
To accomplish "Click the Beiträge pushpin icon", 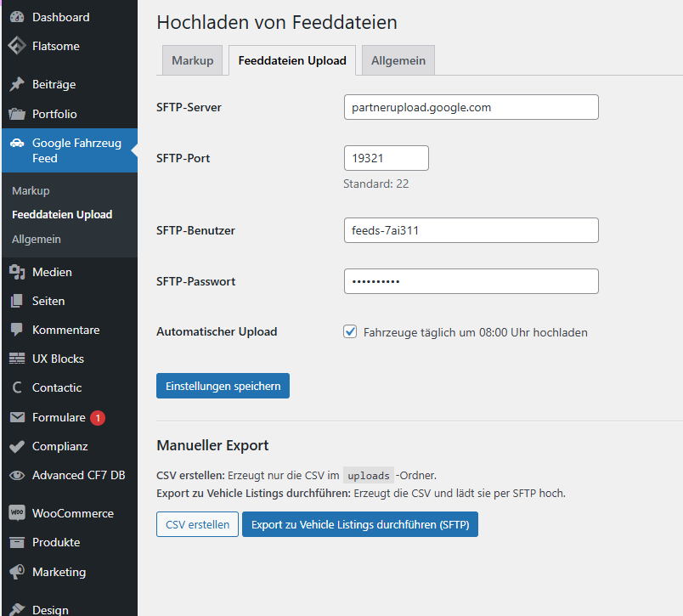I will point(17,84).
